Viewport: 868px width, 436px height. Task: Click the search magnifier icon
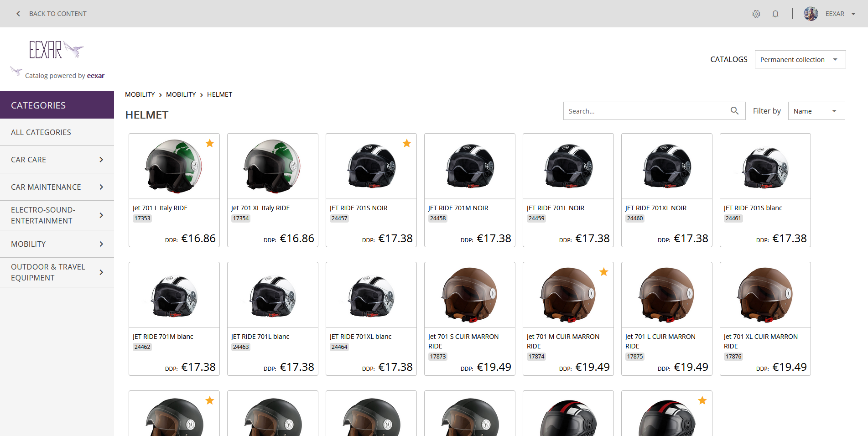point(734,111)
